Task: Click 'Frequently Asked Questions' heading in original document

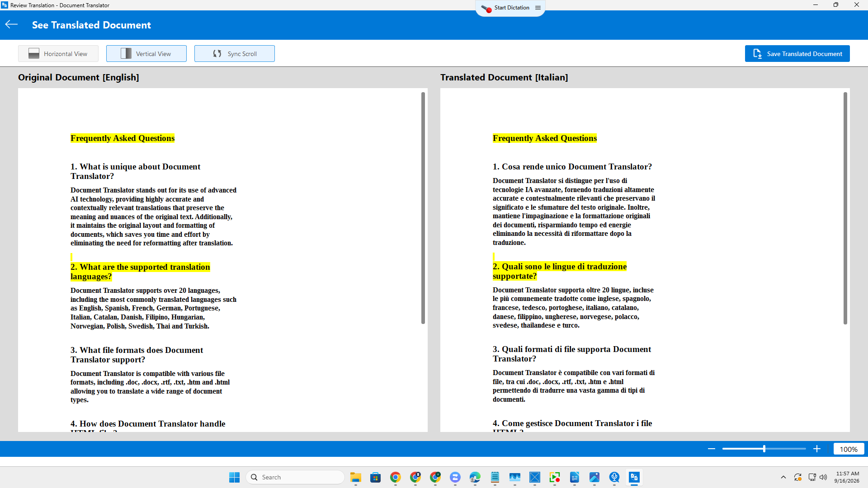Action: tap(123, 138)
